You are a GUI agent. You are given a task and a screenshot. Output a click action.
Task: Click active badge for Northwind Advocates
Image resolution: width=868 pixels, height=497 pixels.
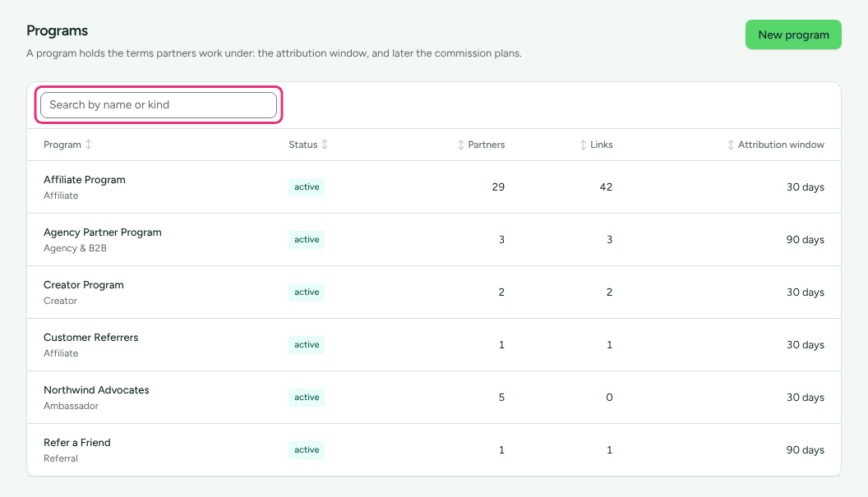307,398
